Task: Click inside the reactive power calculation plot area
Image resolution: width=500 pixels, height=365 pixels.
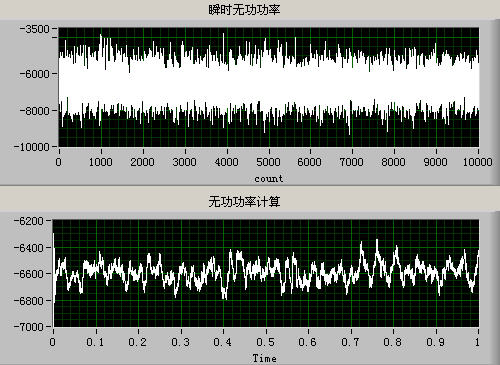Action: (x=266, y=273)
